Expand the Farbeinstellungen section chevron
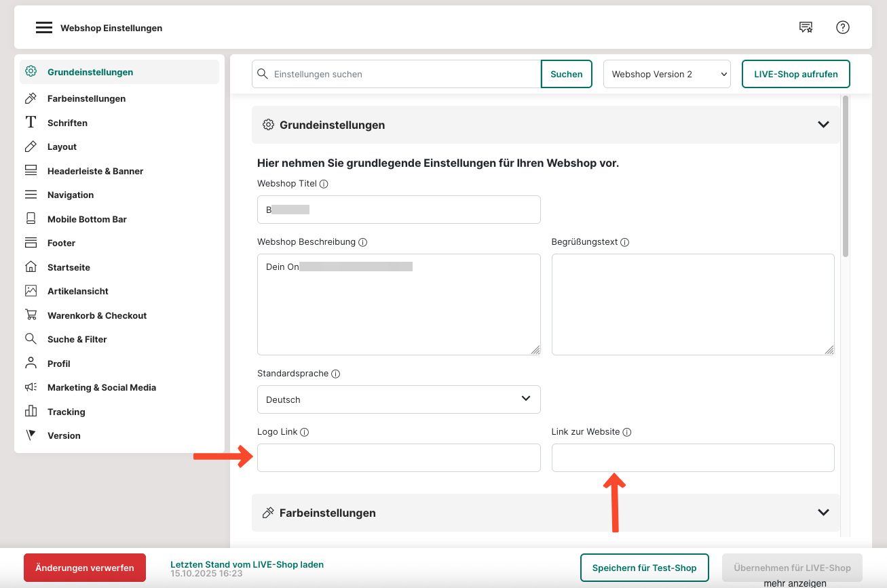Screen dimensions: 887x588 (x=823, y=513)
